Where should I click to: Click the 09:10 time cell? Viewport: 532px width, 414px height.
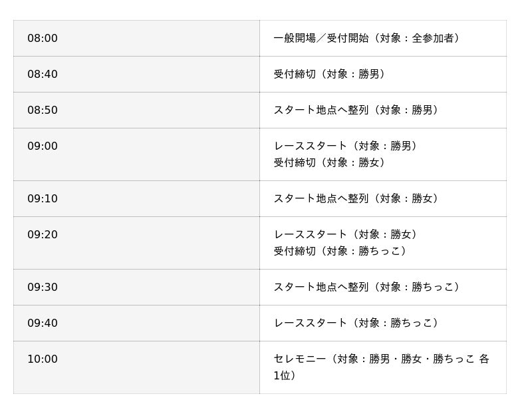click(x=43, y=199)
